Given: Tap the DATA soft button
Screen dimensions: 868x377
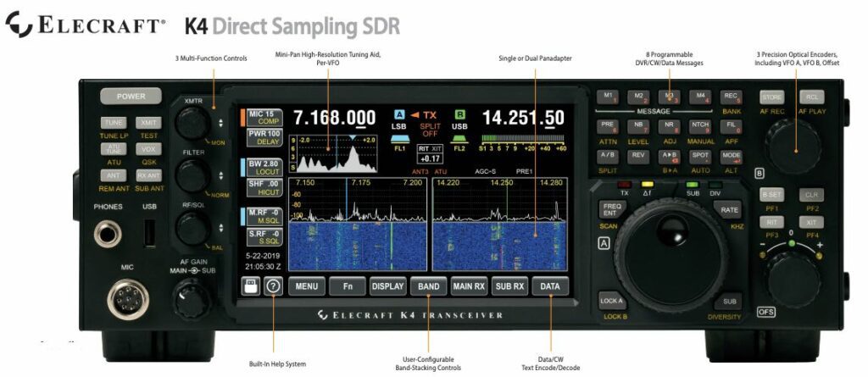Looking at the screenshot, I should (550, 286).
